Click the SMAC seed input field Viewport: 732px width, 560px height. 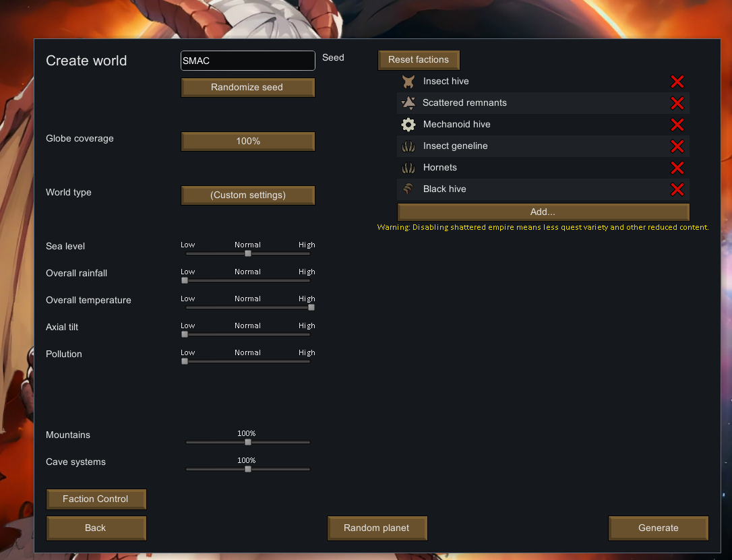248,61
